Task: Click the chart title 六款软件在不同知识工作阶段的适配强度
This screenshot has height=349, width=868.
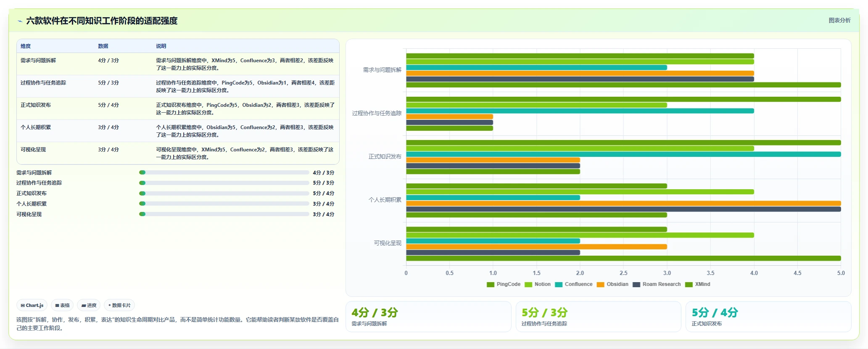Action: pos(102,21)
